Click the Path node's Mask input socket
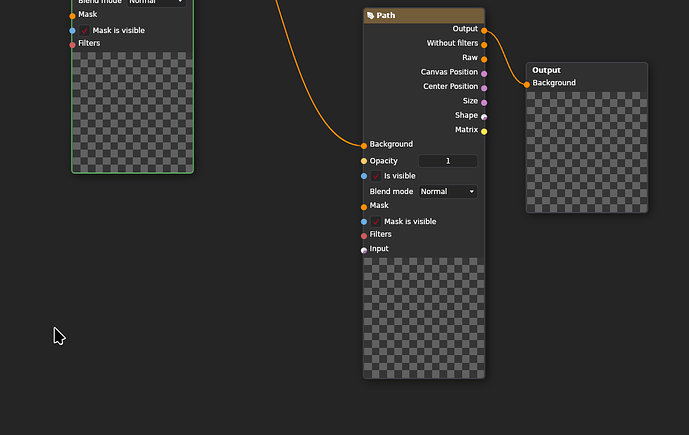689x435 pixels. point(364,207)
